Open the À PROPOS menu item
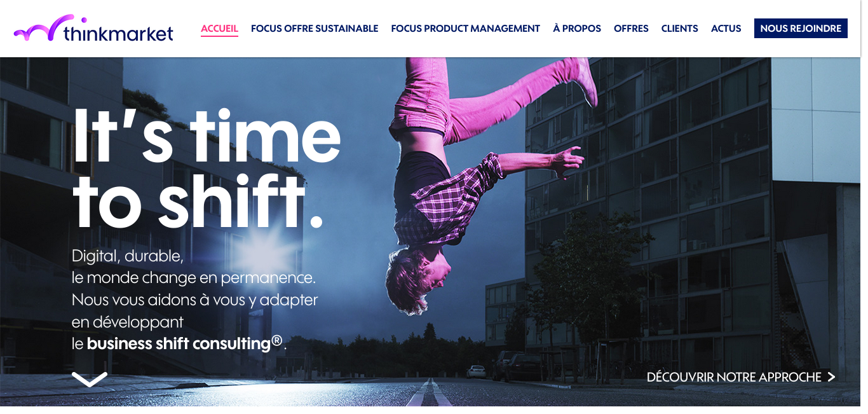The image size is (868, 414). point(577,29)
